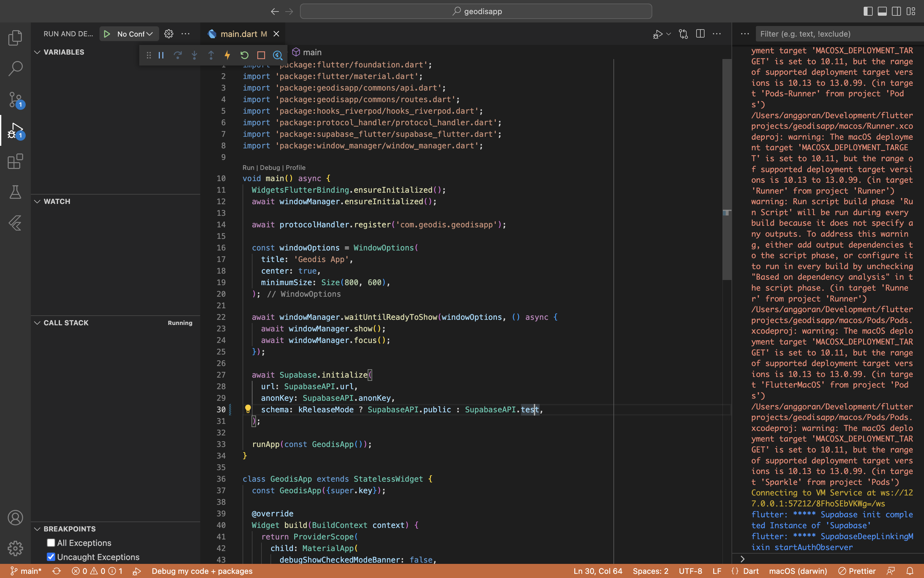The image size is (924, 578).
Task: Close the main.dart tab
Action: click(x=277, y=34)
